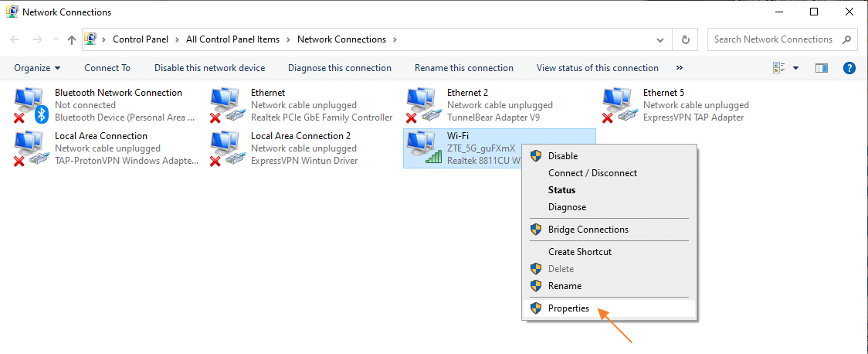Select Local Area Connection 2 icon

pyautogui.click(x=228, y=148)
